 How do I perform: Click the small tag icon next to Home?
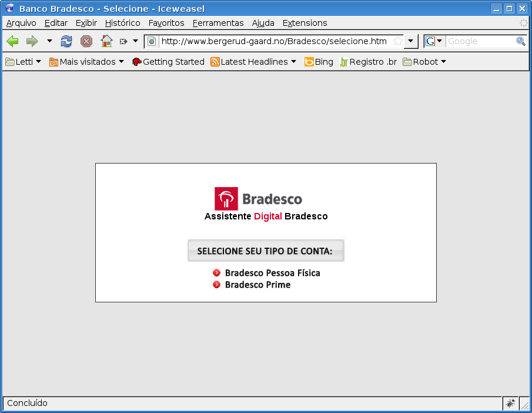point(123,41)
